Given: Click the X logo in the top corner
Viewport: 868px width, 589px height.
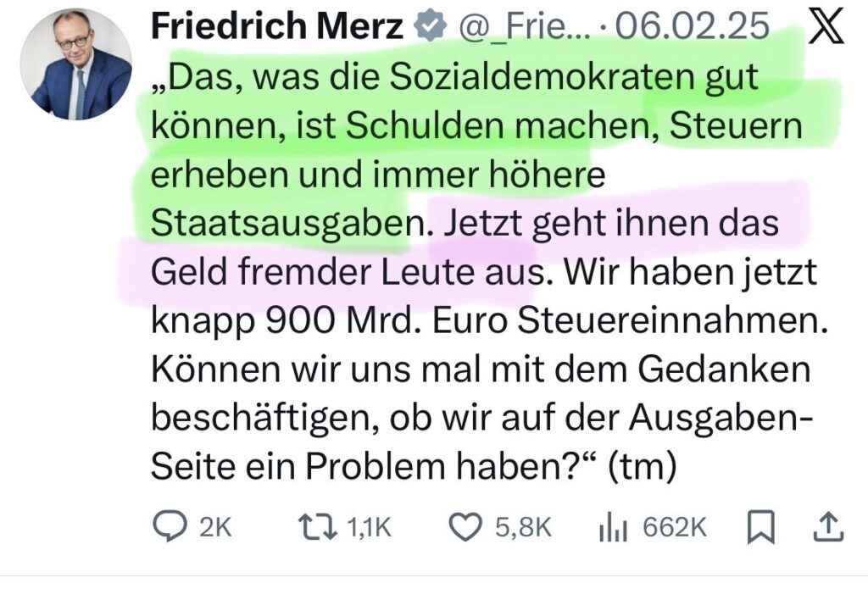Looking at the screenshot, I should coord(826,27).
